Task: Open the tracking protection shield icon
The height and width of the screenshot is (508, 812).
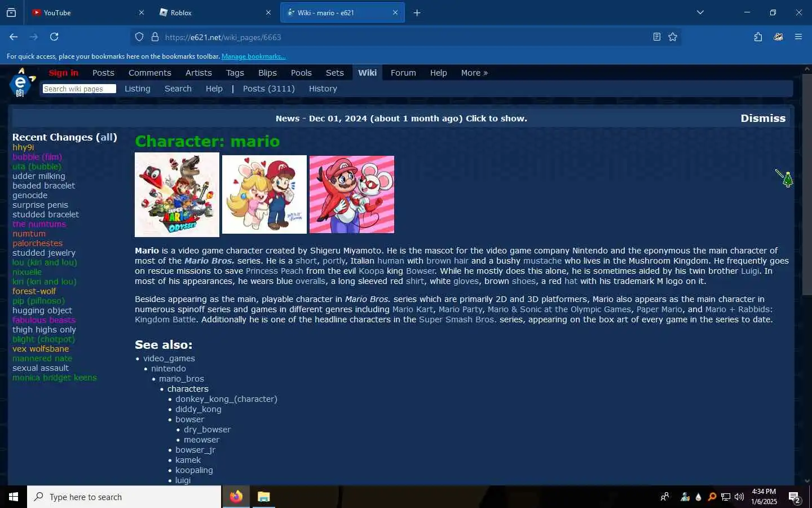Action: point(139,37)
